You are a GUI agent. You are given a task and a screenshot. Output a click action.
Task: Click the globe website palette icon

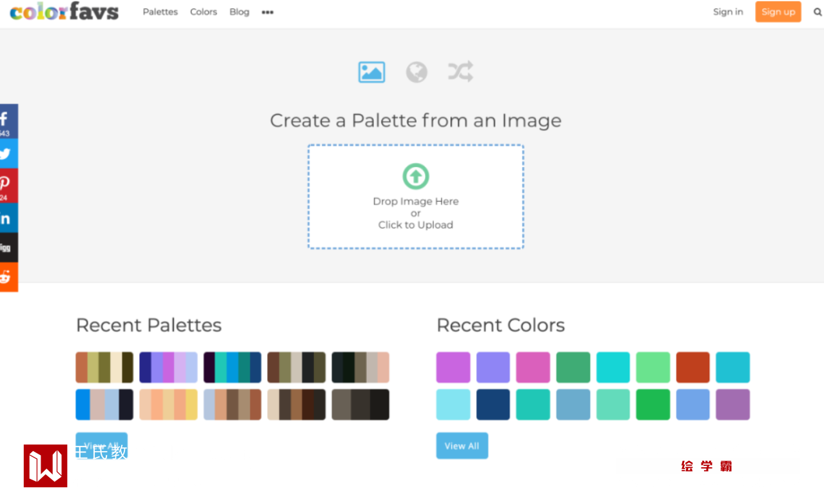tap(417, 72)
